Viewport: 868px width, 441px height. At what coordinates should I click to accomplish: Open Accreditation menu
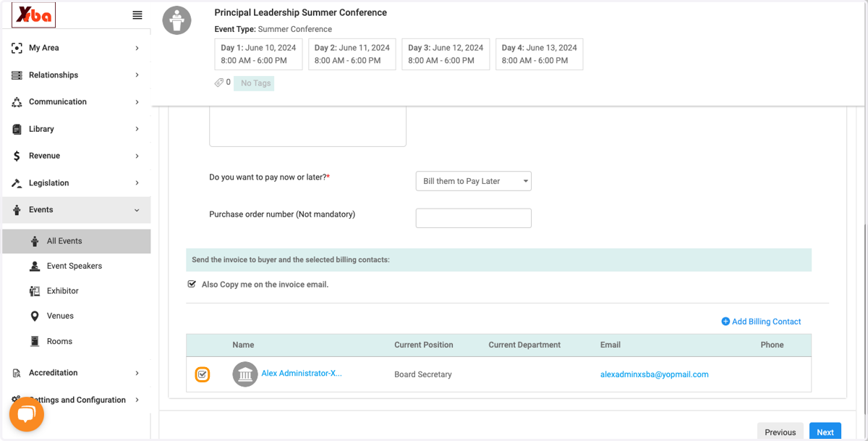(76, 373)
